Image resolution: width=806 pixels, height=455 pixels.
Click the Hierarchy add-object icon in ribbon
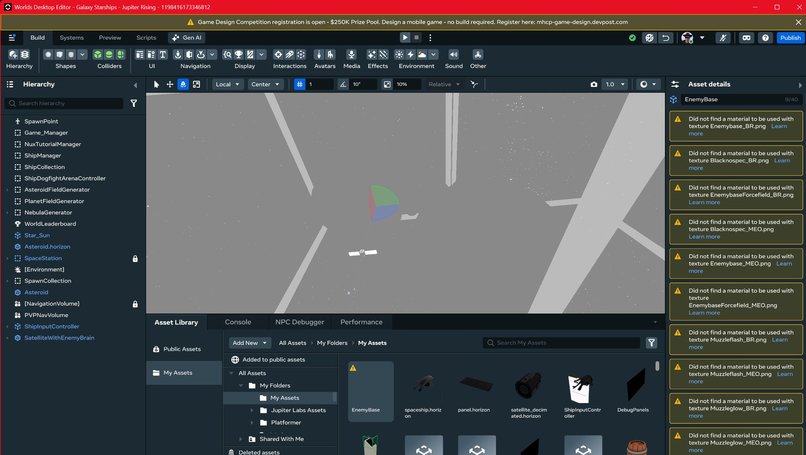point(13,54)
